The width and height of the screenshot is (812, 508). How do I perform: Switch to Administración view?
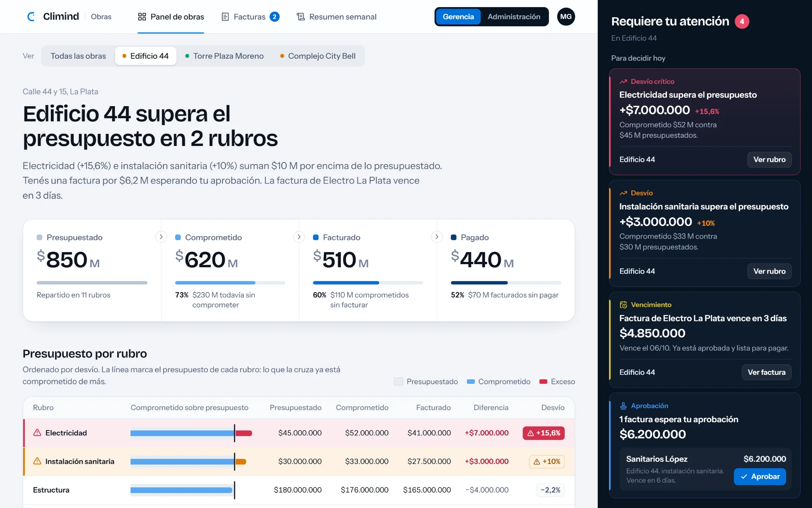(x=514, y=17)
